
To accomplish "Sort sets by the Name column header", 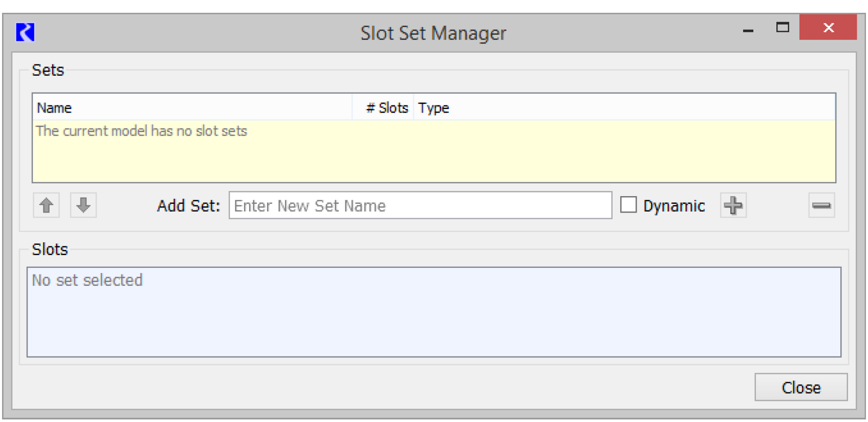I will tap(192, 108).
